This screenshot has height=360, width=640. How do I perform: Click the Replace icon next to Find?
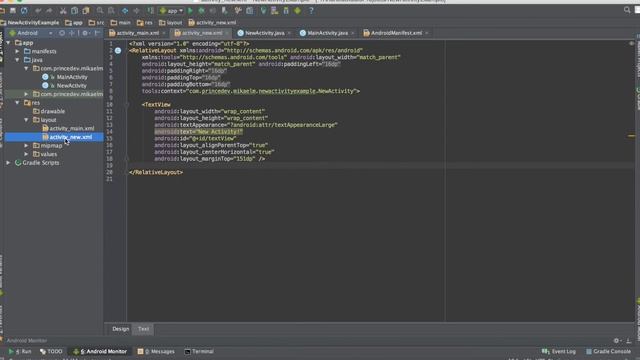111,11
